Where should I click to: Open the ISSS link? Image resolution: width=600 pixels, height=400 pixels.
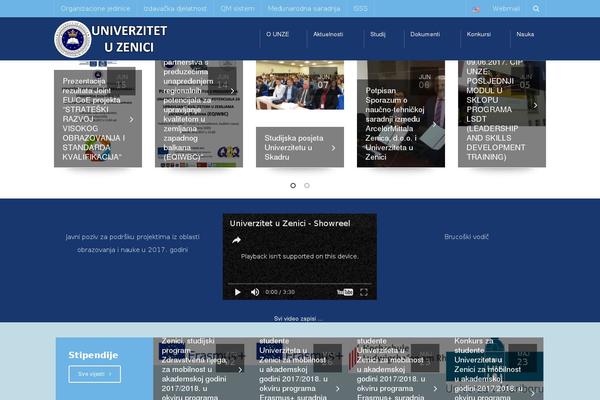(x=360, y=8)
